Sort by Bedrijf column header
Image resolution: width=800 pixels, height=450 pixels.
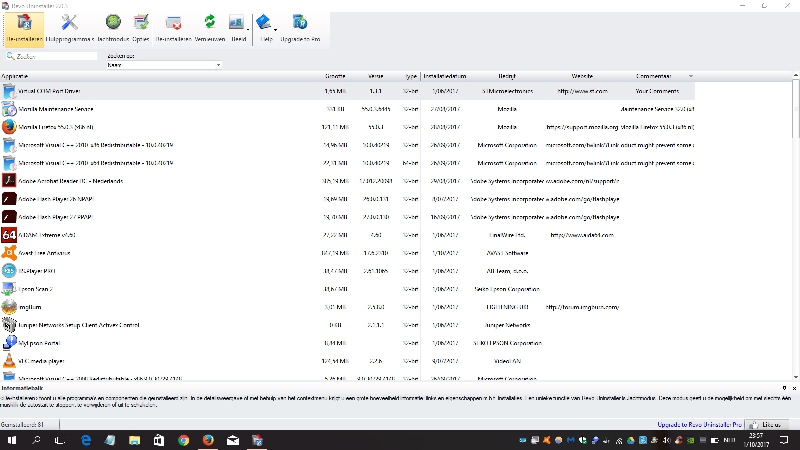coord(507,76)
